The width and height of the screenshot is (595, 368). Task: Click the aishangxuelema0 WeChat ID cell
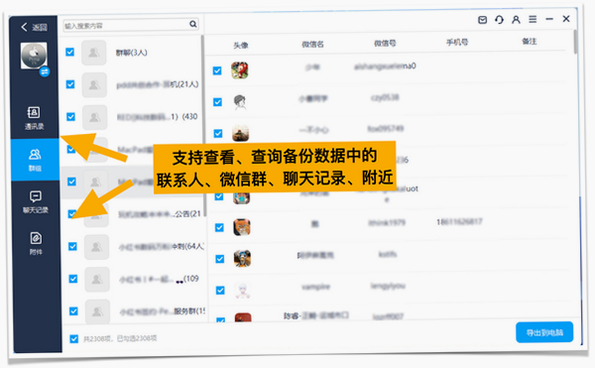(x=385, y=66)
